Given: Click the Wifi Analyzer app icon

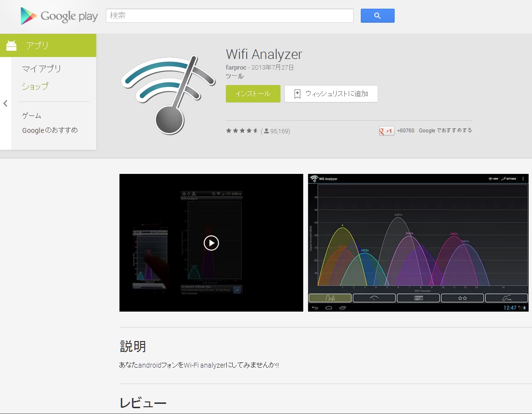Looking at the screenshot, I should (168, 95).
